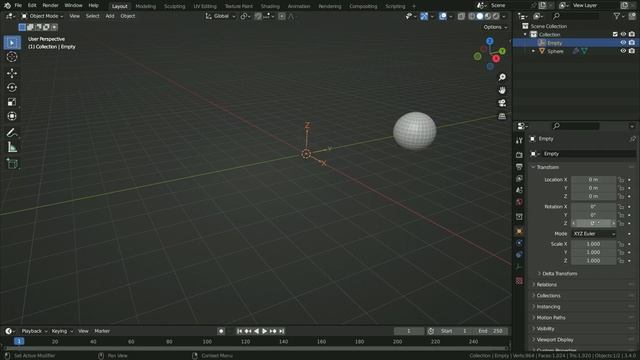The height and width of the screenshot is (360, 640).
Task: Open the Tool properties tab
Action: point(519,140)
